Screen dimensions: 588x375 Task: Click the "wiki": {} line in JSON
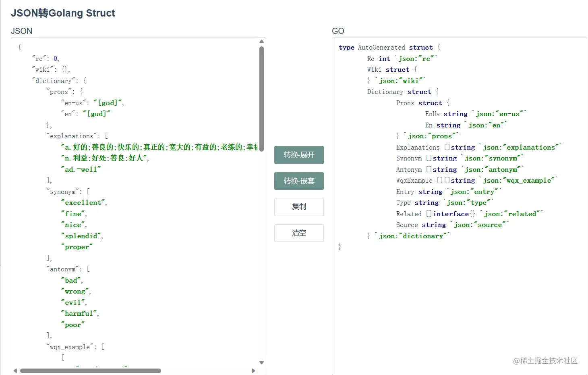tap(51, 70)
